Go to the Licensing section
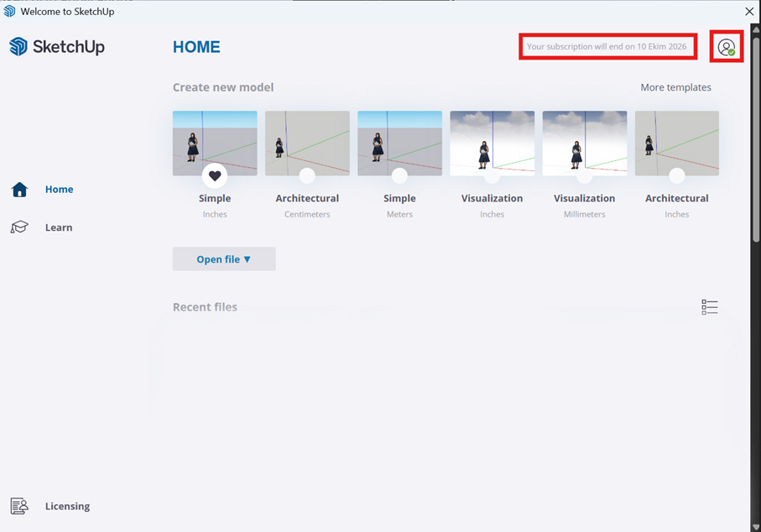 [67, 506]
